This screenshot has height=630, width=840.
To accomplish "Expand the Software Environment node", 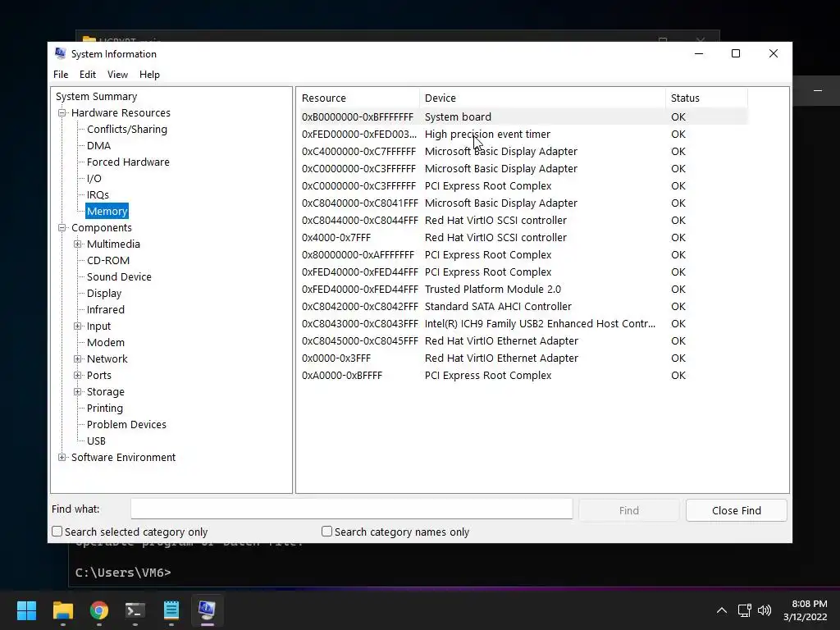I will (x=62, y=458).
